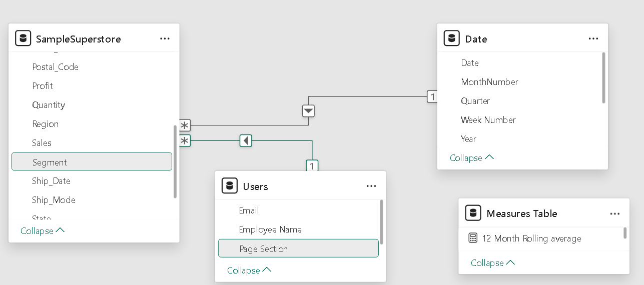Click the Users table database icon
Image resolution: width=644 pixels, height=285 pixels.
pyautogui.click(x=230, y=186)
